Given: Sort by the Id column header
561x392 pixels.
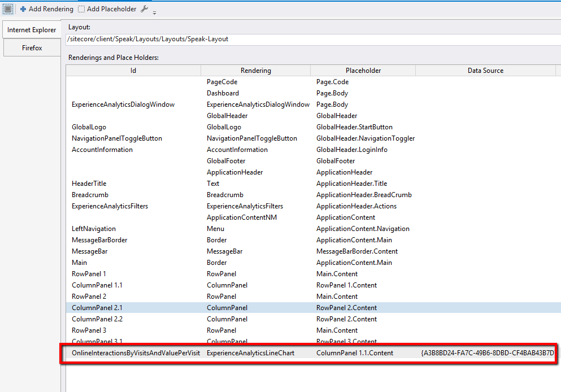Looking at the screenshot, I should (x=133, y=71).
